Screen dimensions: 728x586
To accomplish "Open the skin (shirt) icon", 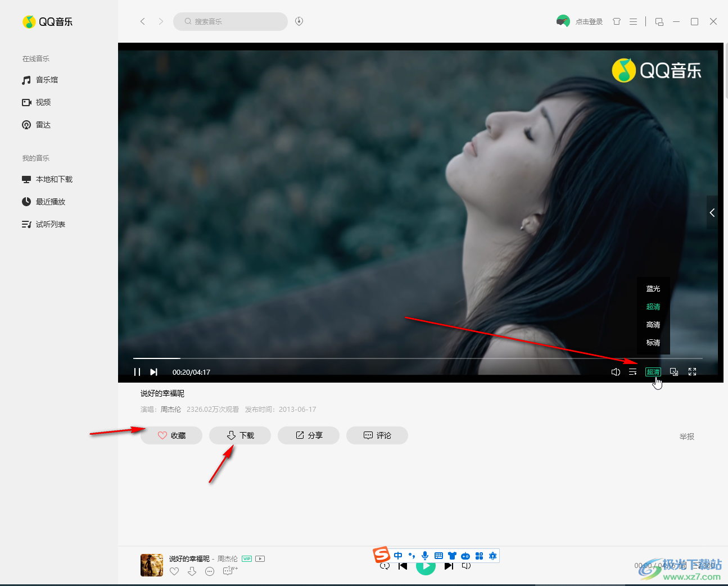I will 617,21.
